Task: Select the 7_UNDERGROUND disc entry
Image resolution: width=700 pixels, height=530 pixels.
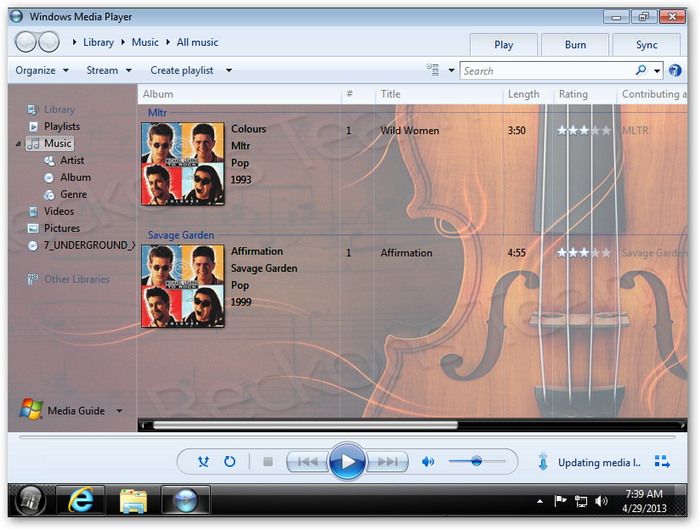Action: pos(81,245)
